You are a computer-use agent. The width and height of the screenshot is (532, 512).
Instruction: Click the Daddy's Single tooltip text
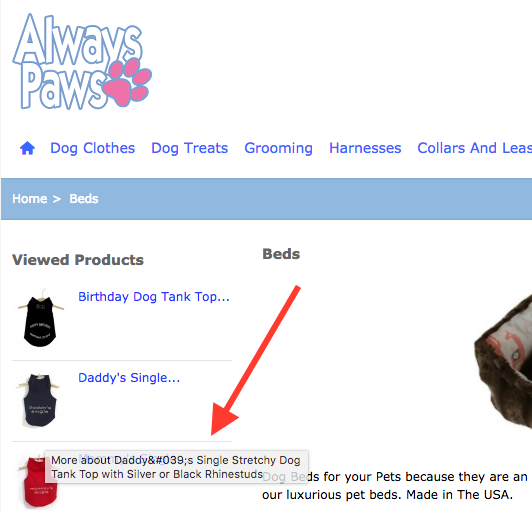pos(176,467)
